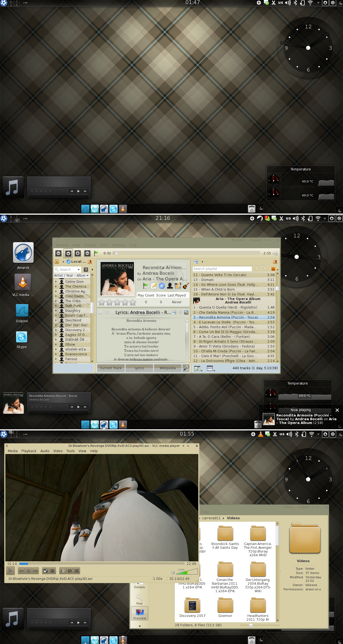The width and height of the screenshot is (343, 644).
Task: Expand the Elbow artist node
Action: click(x=56, y=344)
